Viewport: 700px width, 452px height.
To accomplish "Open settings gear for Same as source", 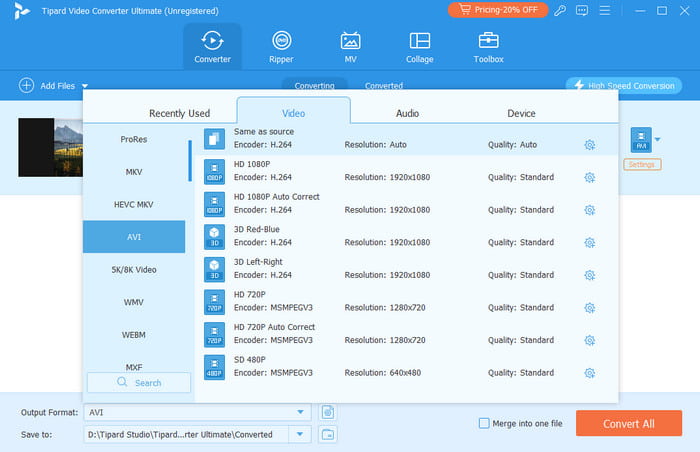I will click(x=590, y=145).
